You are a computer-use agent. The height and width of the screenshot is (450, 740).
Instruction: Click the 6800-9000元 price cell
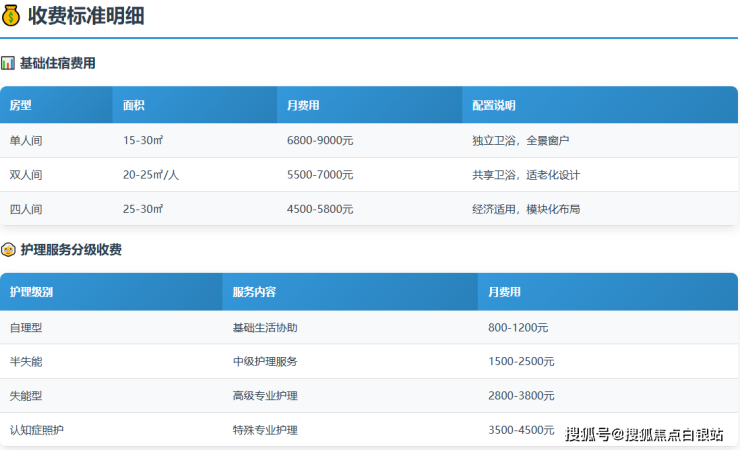pyautogui.click(x=320, y=141)
